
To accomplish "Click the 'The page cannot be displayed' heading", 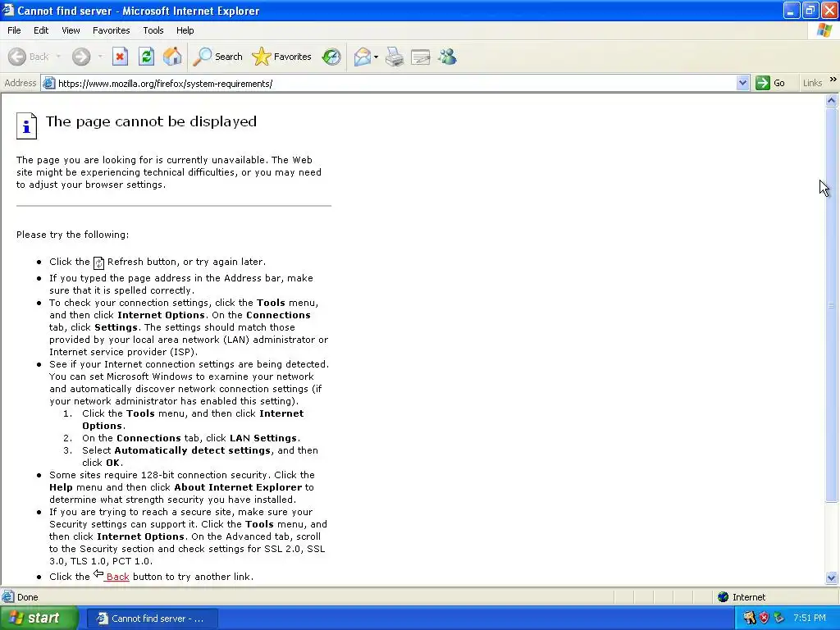I will [151, 121].
